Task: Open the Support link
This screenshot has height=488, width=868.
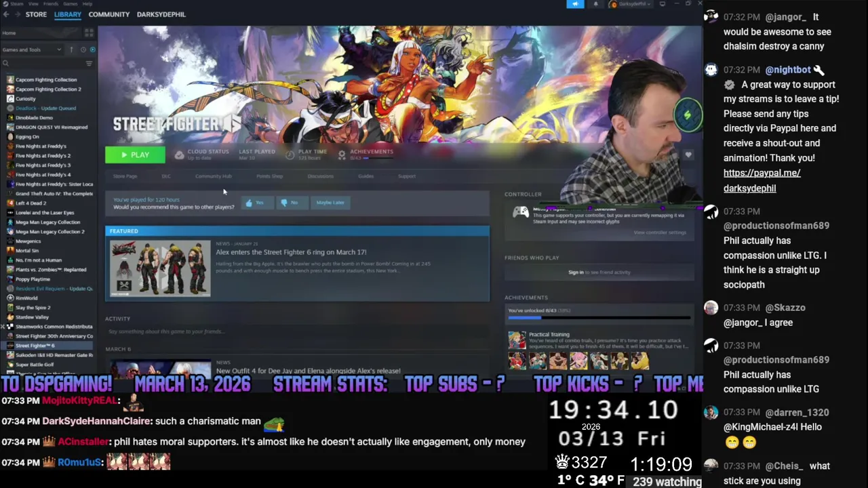Action: tap(407, 176)
